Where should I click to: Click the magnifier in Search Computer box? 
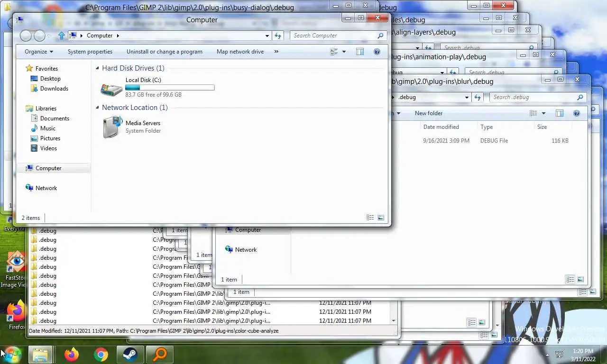pos(380,36)
